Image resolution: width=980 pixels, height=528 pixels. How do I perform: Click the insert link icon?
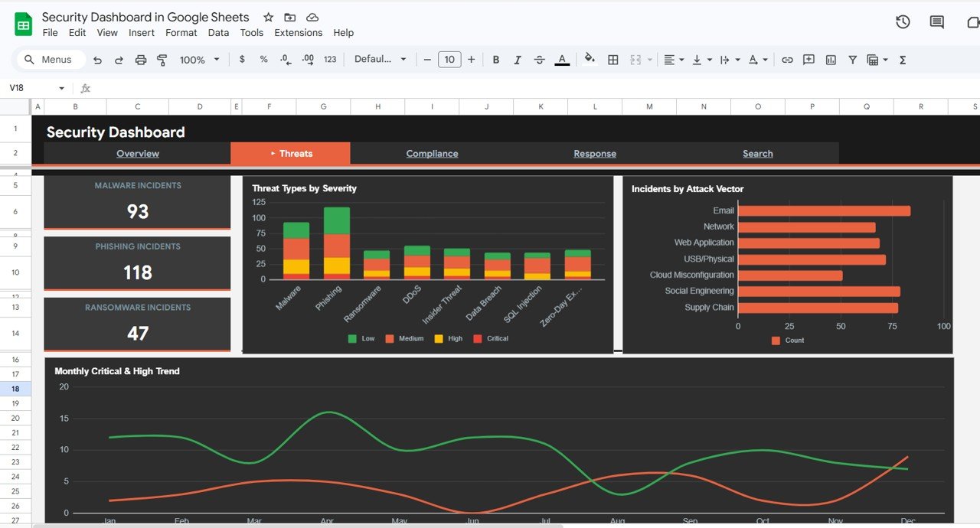point(787,60)
